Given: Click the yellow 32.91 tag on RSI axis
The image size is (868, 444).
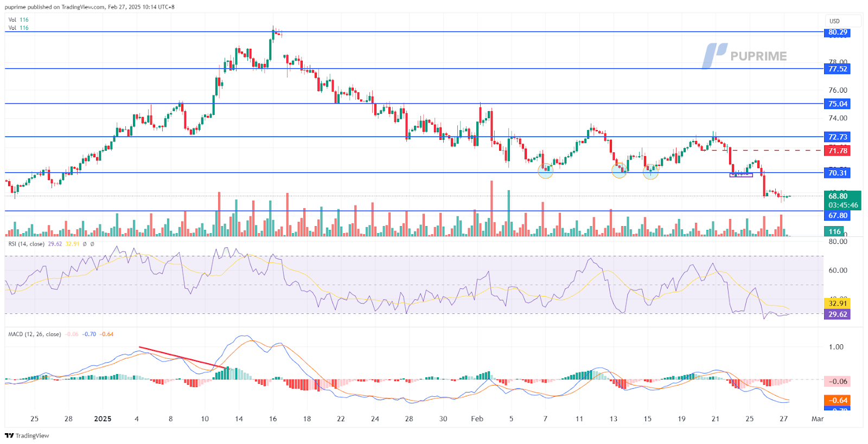Looking at the screenshot, I should 838,303.
